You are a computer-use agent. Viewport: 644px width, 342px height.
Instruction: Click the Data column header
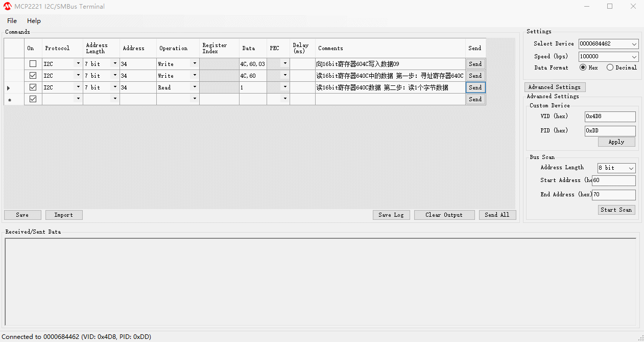coord(253,48)
